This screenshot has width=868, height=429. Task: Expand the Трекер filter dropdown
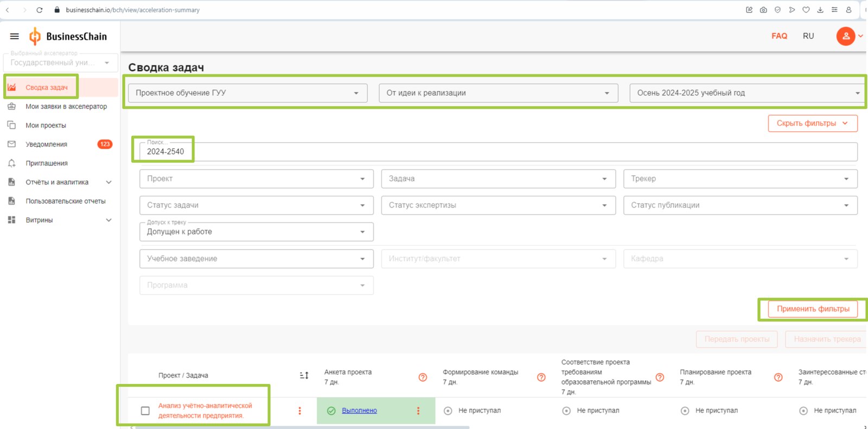click(741, 178)
